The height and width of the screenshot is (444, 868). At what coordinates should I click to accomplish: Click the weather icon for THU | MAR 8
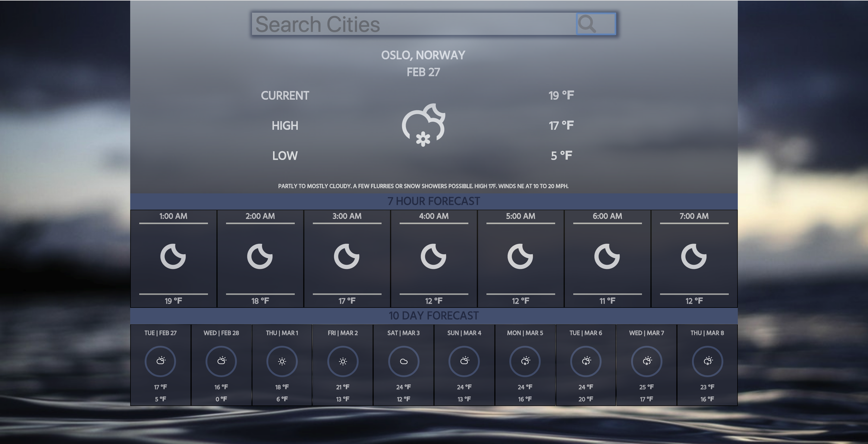[x=707, y=361]
